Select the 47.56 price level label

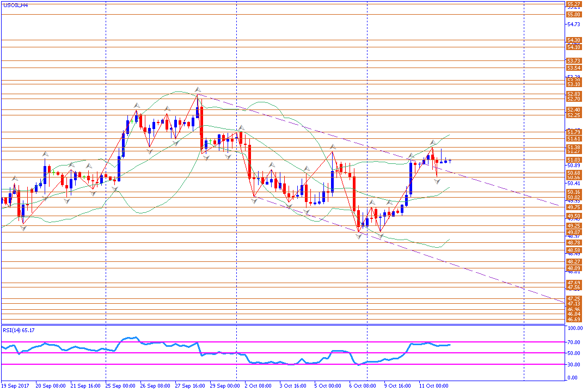pyautogui.click(x=574, y=287)
